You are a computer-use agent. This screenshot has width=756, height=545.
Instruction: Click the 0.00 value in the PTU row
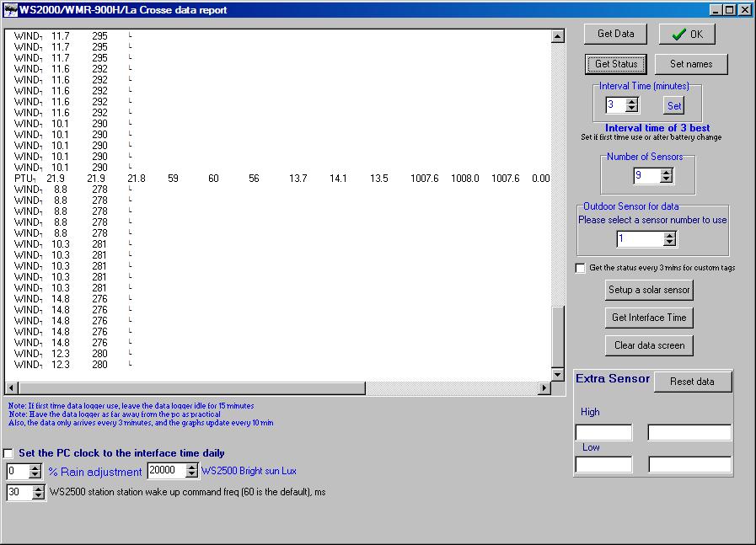point(540,179)
